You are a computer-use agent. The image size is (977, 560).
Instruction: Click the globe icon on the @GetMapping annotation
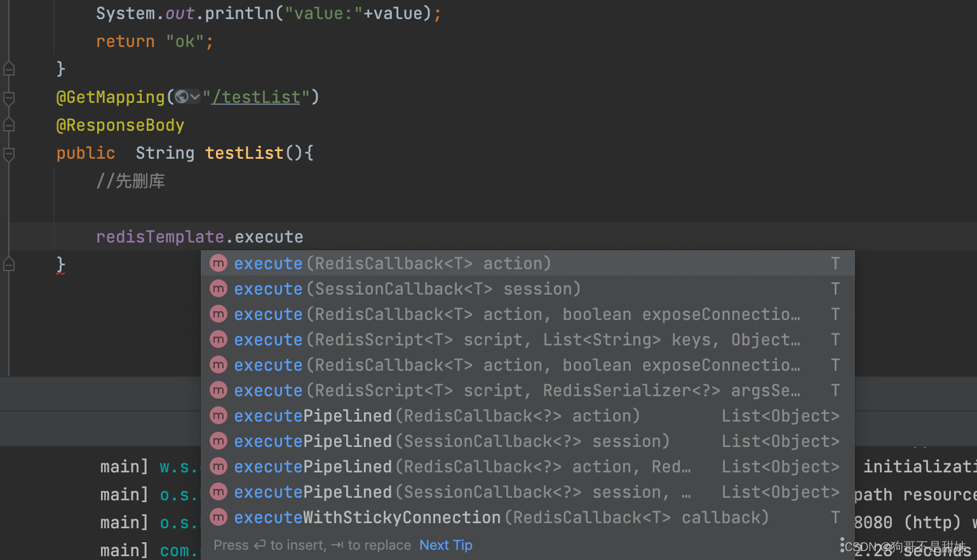pyautogui.click(x=180, y=97)
